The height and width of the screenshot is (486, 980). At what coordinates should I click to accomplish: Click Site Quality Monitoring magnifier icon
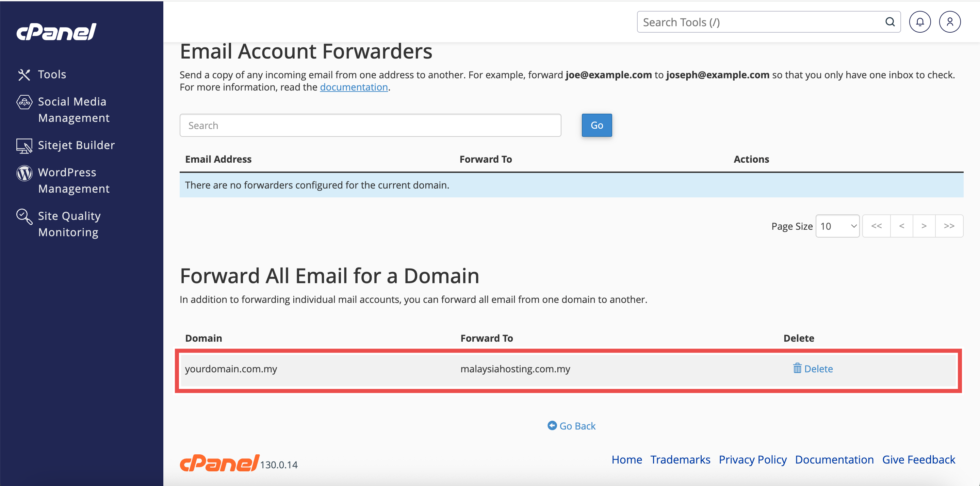point(24,216)
